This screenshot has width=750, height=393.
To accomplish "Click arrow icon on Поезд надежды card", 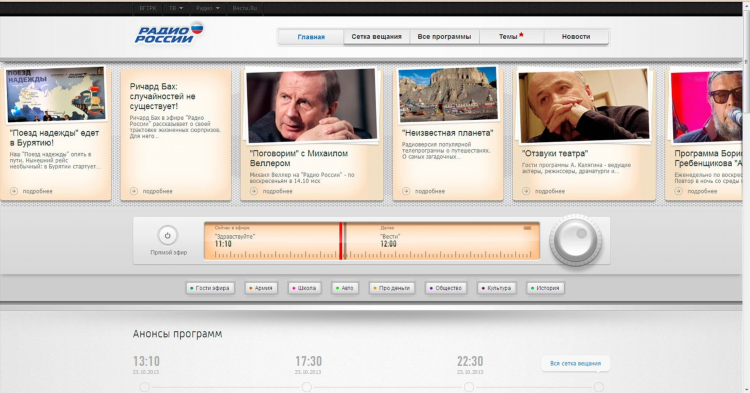I will pyautogui.click(x=14, y=191).
